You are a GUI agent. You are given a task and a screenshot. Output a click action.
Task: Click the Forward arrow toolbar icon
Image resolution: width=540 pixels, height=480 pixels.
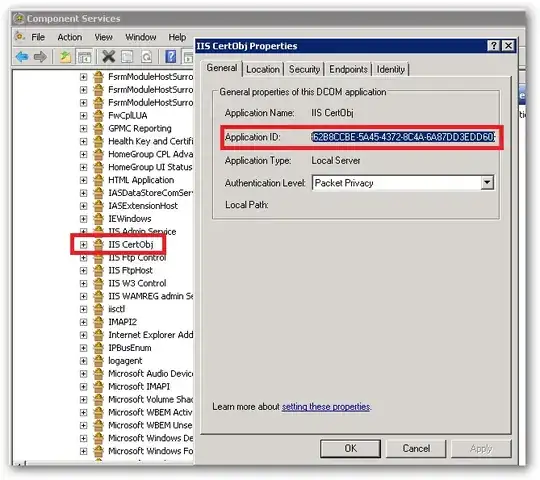[40, 56]
